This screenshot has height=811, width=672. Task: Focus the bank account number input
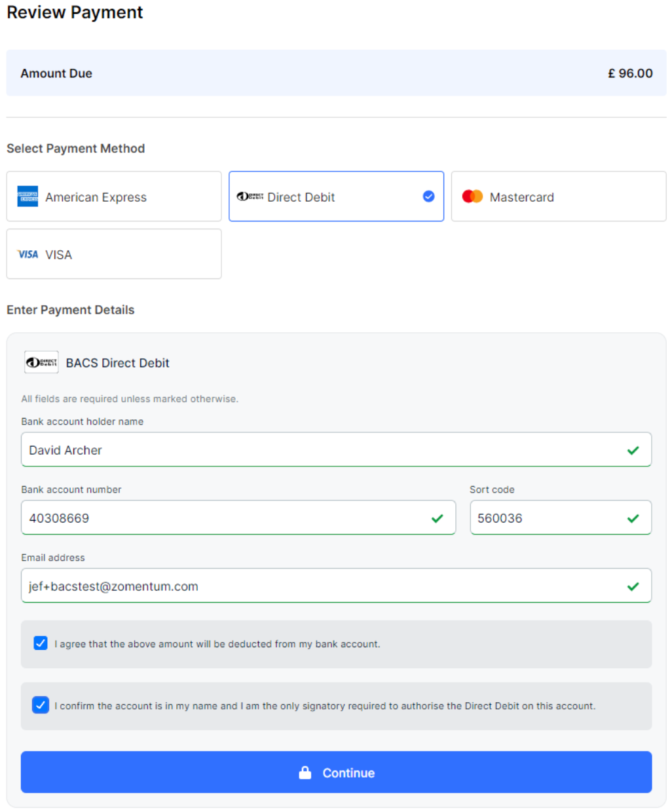pyautogui.click(x=223, y=518)
